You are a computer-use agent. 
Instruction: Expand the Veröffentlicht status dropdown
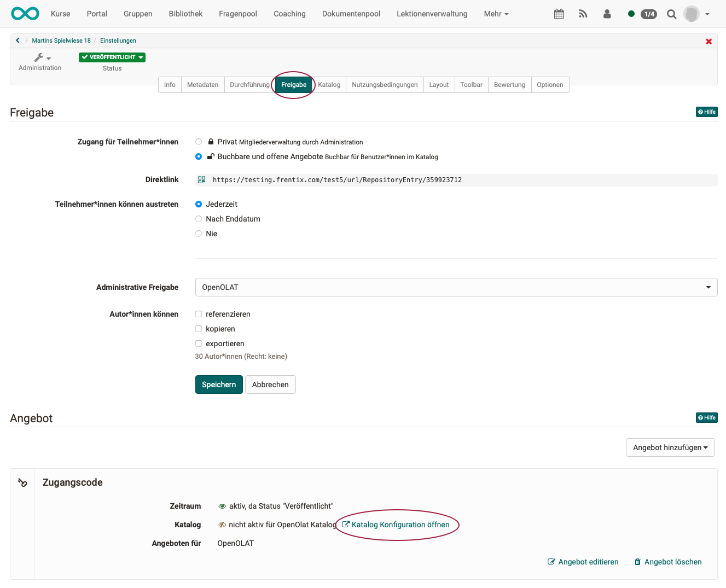(x=112, y=57)
